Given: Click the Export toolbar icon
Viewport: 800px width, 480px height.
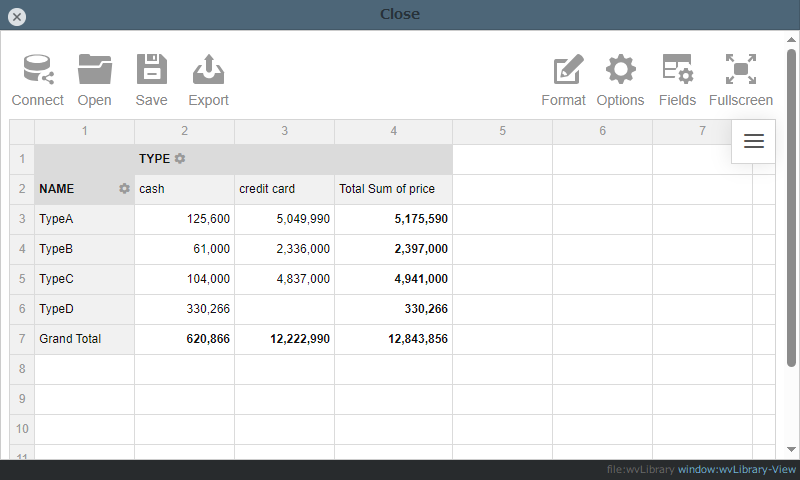Looking at the screenshot, I should click(x=208, y=70).
